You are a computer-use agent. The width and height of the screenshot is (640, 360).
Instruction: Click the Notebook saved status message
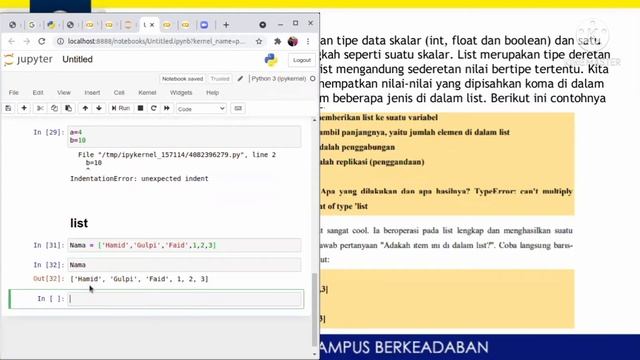point(182,79)
